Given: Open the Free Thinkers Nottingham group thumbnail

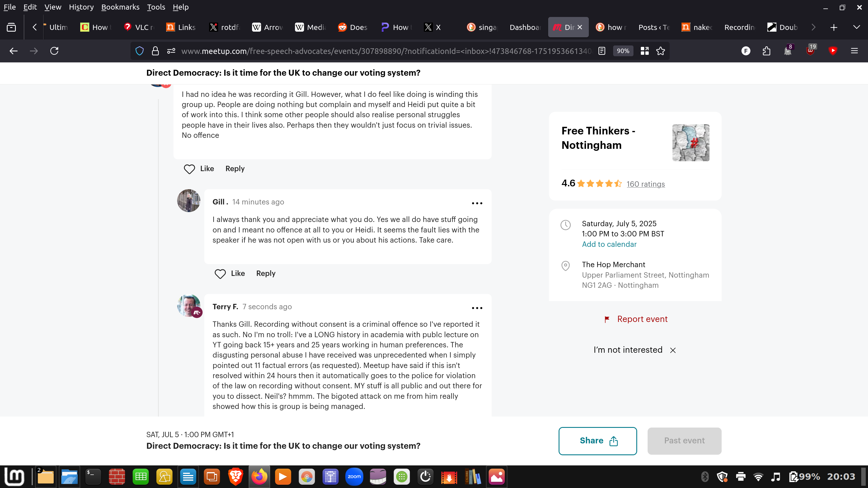Looking at the screenshot, I should click(691, 143).
